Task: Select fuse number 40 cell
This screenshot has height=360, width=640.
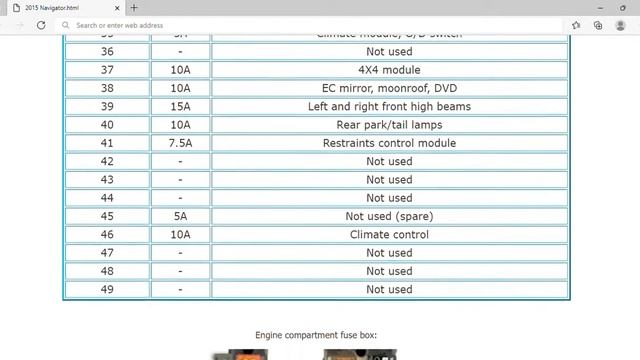Action: (x=107, y=125)
